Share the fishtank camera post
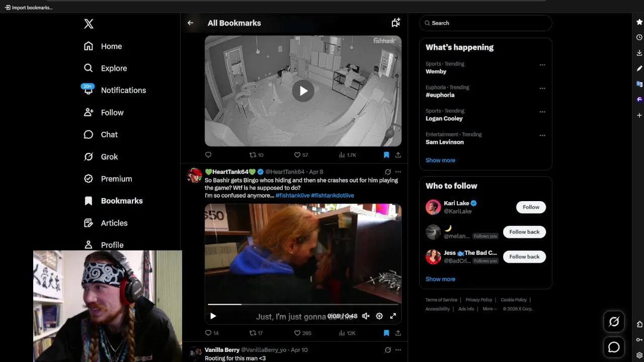Image resolution: width=644 pixels, height=362 pixels. pos(398,155)
